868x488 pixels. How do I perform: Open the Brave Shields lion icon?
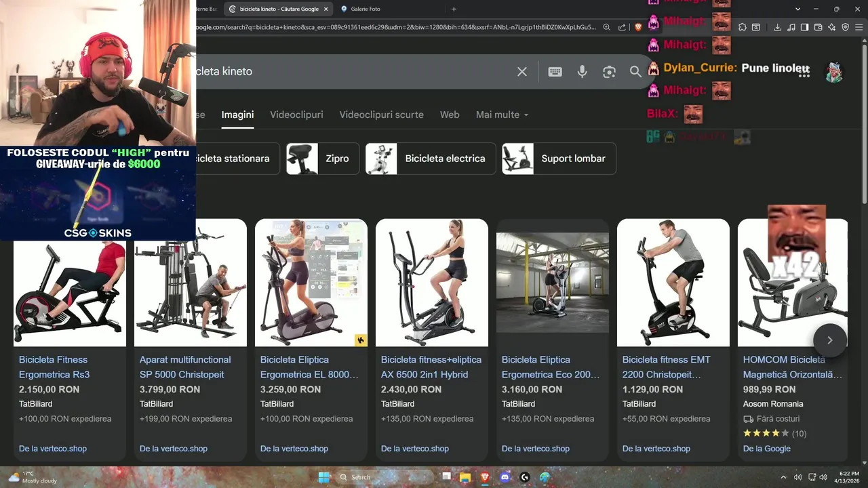[638, 27]
